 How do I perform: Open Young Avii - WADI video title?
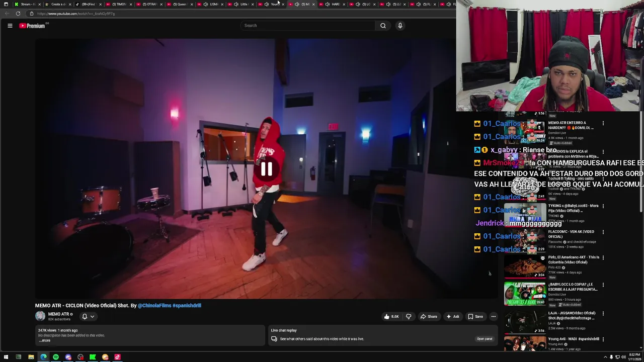click(x=574, y=339)
